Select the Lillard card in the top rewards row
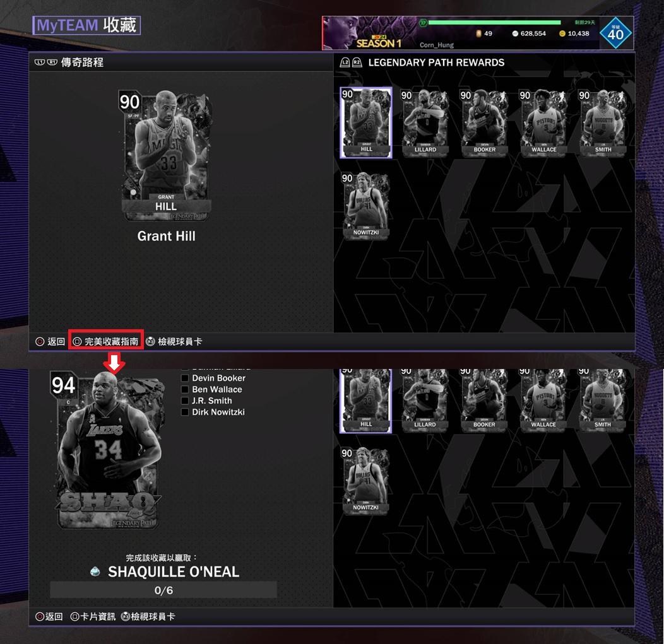This screenshot has width=664, height=644. pos(425,122)
